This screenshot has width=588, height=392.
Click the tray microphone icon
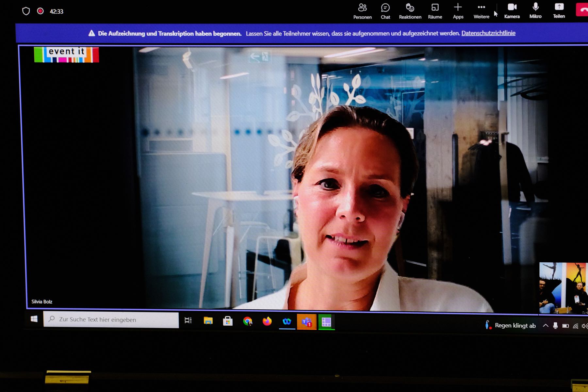point(555,326)
